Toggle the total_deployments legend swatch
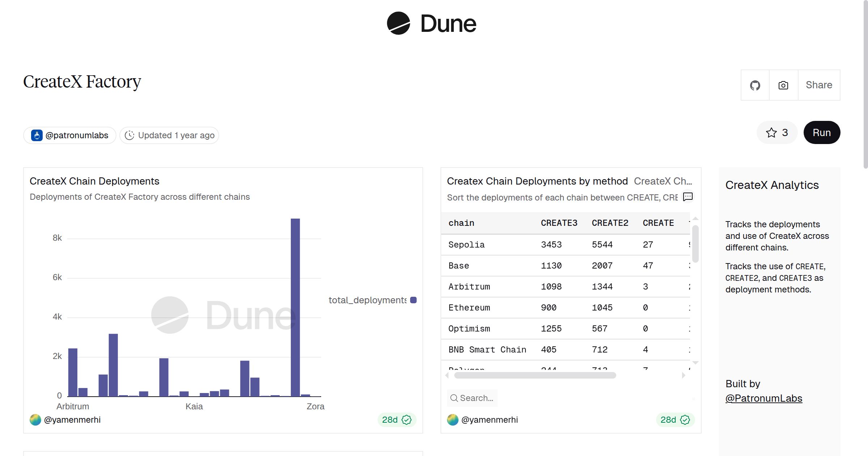This screenshot has height=456, width=868. [413, 300]
